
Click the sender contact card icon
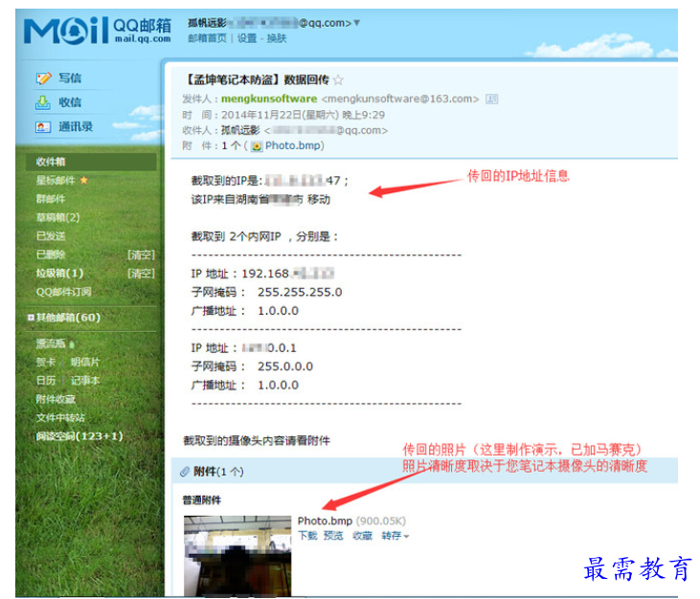point(491,99)
